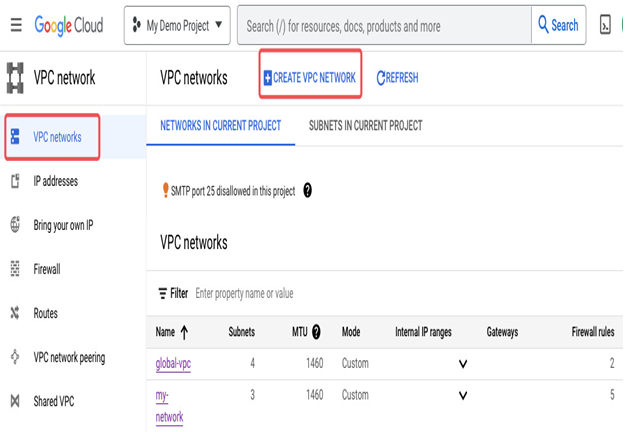The image size is (633, 432).
Task: Click SMTP port 25 disallowed notice text
Action: pos(233,191)
